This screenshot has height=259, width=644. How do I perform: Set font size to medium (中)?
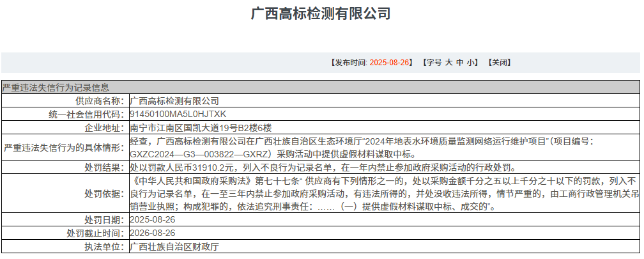point(460,63)
